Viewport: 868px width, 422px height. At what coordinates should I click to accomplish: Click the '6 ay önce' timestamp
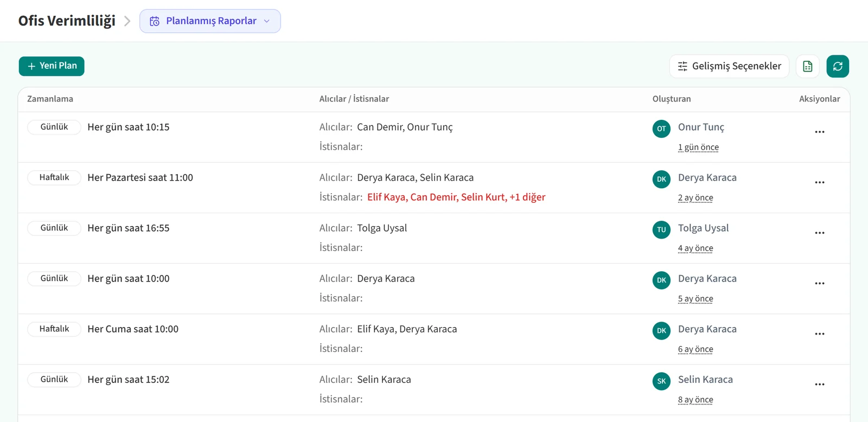coord(695,349)
